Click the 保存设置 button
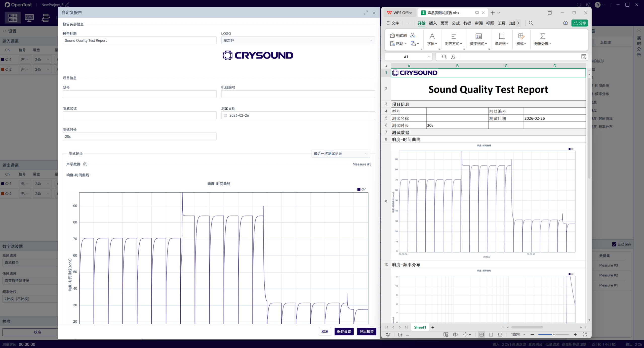Viewport: 644px width, 348px height. pos(344,331)
